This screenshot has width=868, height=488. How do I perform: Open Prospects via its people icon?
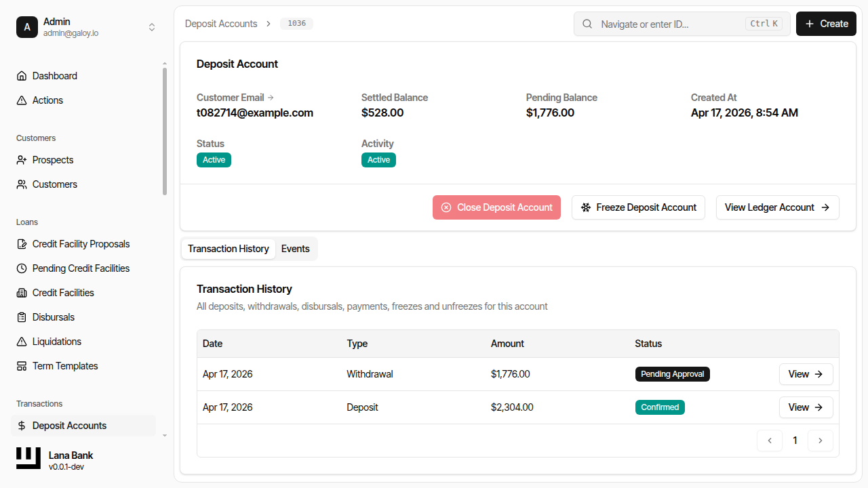[21, 159]
